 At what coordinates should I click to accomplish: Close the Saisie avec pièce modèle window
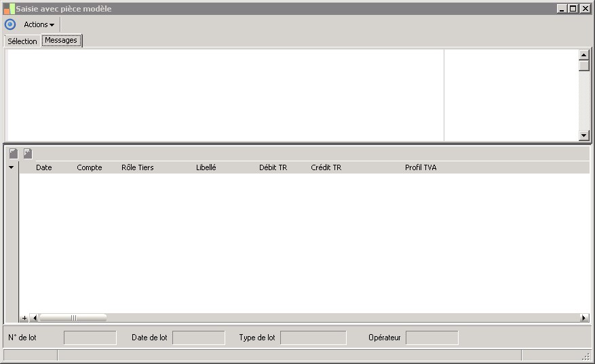pyautogui.click(x=585, y=9)
